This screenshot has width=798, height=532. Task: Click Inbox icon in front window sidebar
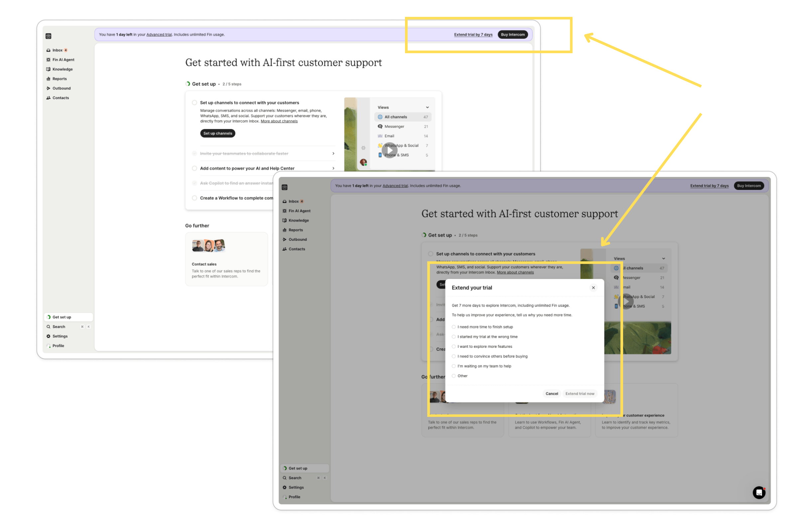pyautogui.click(x=284, y=201)
